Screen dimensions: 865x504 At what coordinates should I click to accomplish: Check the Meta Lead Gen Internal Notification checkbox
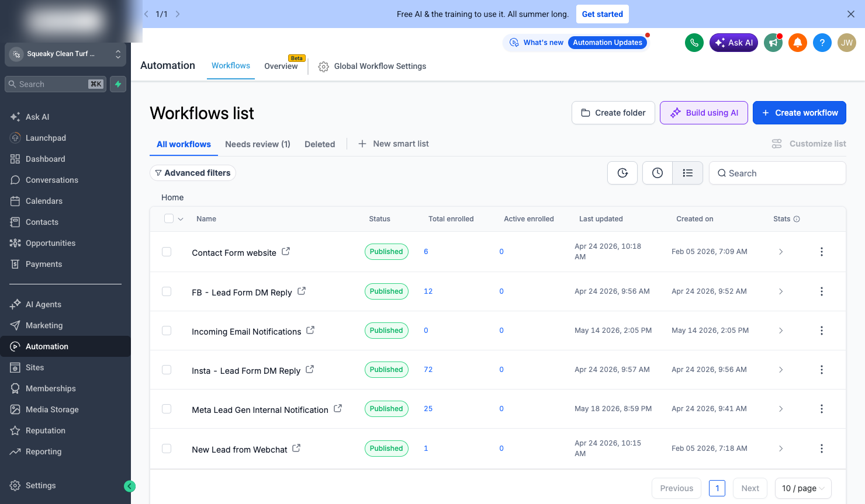pyautogui.click(x=167, y=409)
